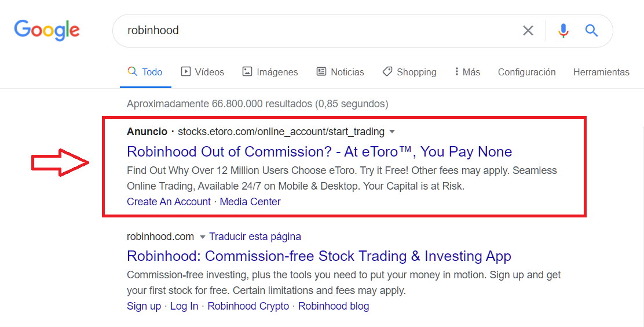Expand dropdown arrow beside eToro ad URL

coord(392,132)
